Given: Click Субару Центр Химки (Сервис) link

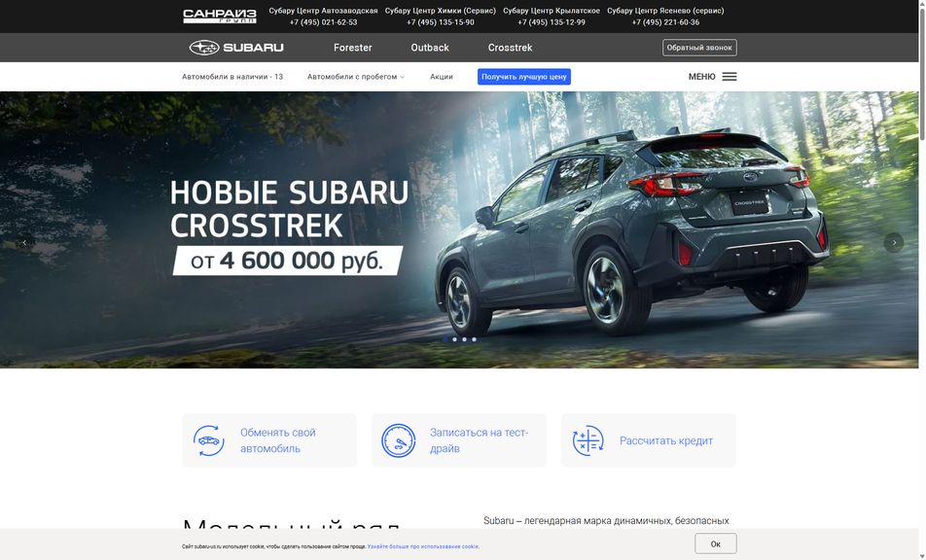Looking at the screenshot, I should click(440, 11).
